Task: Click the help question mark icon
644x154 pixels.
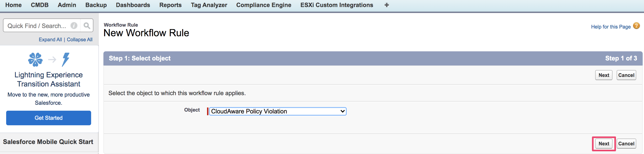Action: (636, 26)
